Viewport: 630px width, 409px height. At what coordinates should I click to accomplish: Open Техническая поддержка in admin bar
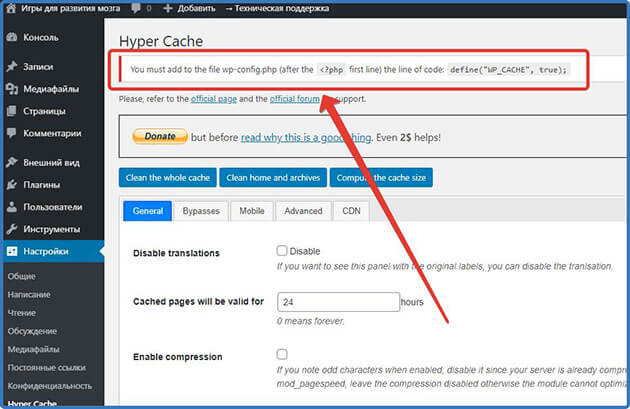coord(278,8)
